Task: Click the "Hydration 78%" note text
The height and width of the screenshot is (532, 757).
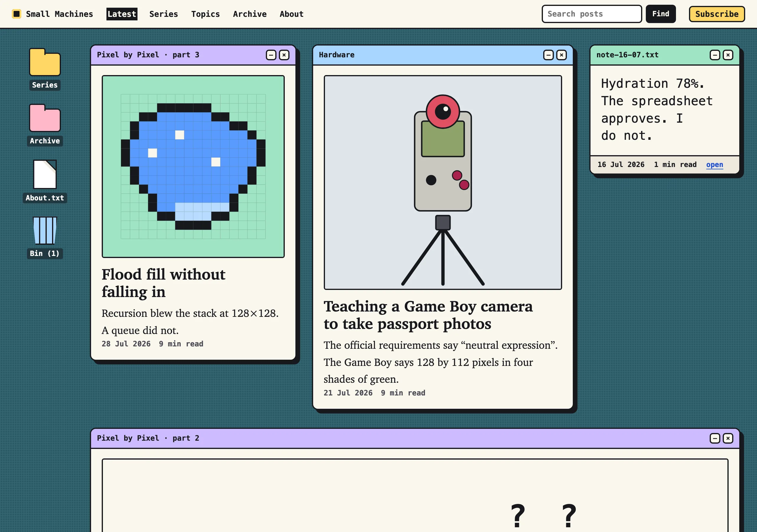Action: click(653, 84)
